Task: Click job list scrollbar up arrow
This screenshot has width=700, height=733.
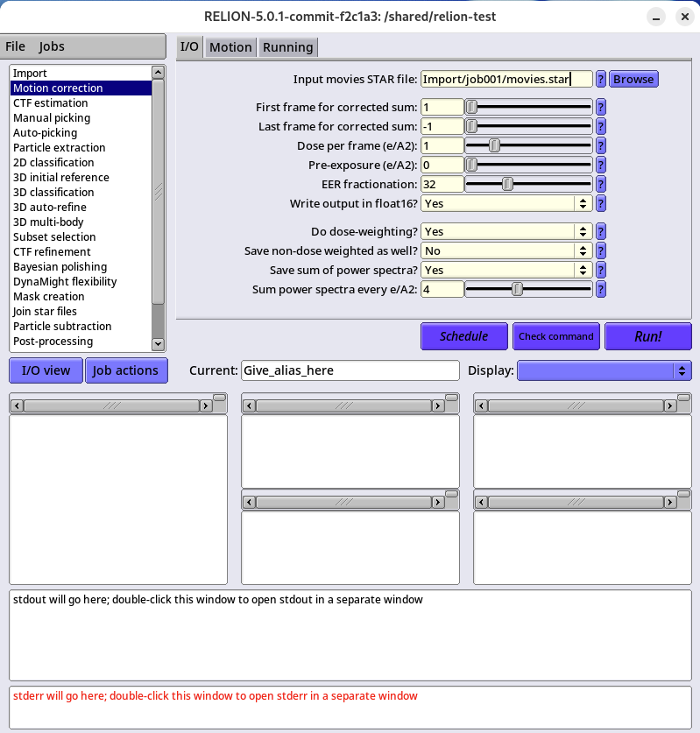Action: (x=158, y=73)
